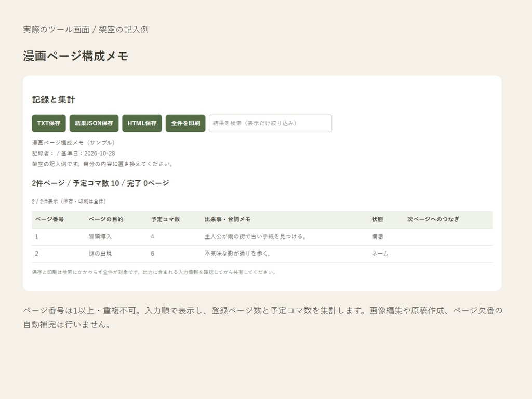The width and height of the screenshot is (532, 399).
Task: Click the 構想 status cell
Action: [377, 236]
